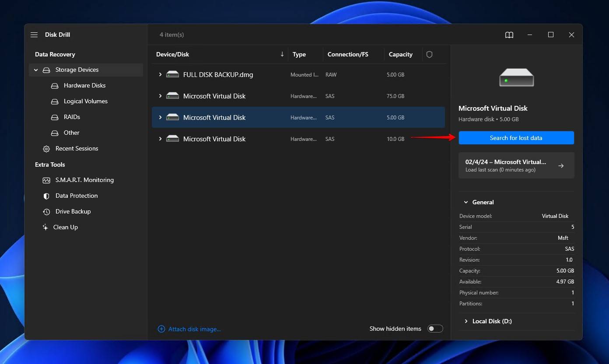Select the Other category in sidebar
Screen dimensions: 609x364
(72, 133)
